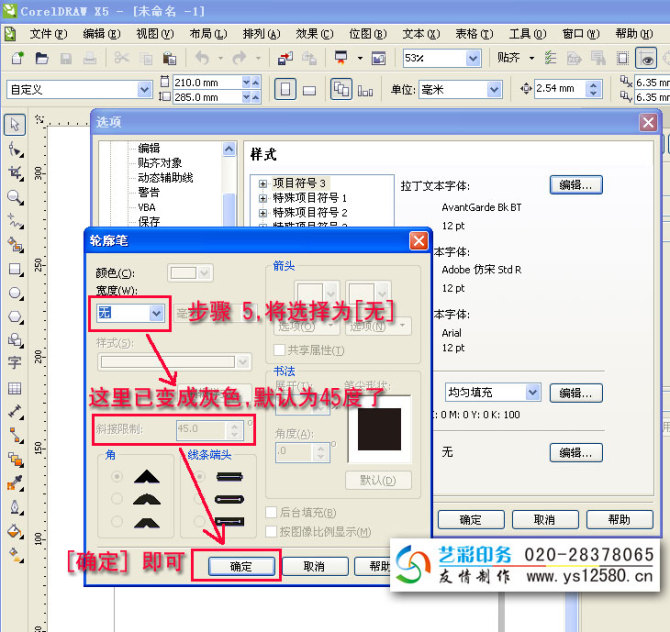Open the 位图 menu
670x632 pixels.
366,33
